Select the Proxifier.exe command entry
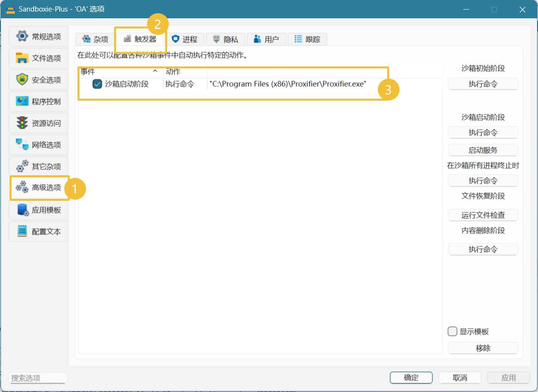 tap(288, 84)
